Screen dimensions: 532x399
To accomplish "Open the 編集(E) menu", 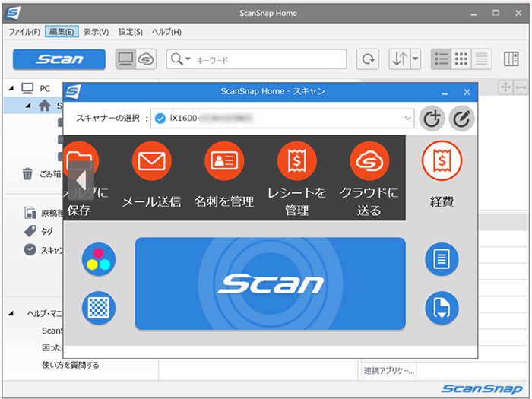I will [x=62, y=32].
